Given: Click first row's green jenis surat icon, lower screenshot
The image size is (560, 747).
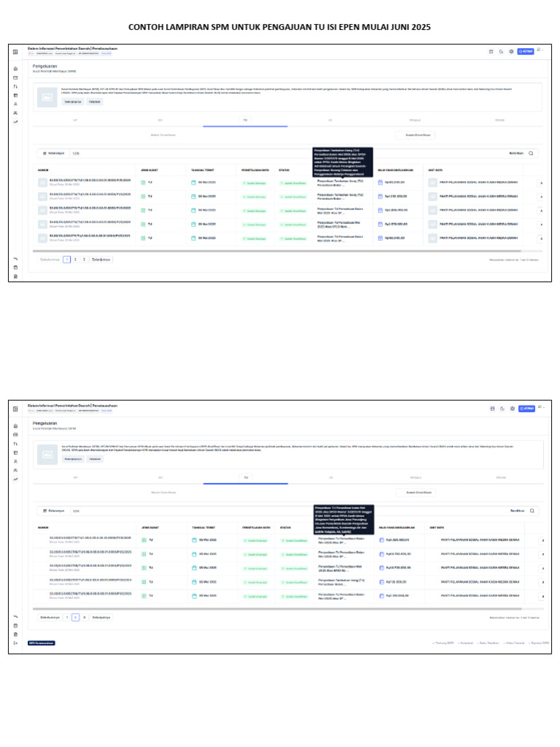Looking at the screenshot, I should (144, 541).
